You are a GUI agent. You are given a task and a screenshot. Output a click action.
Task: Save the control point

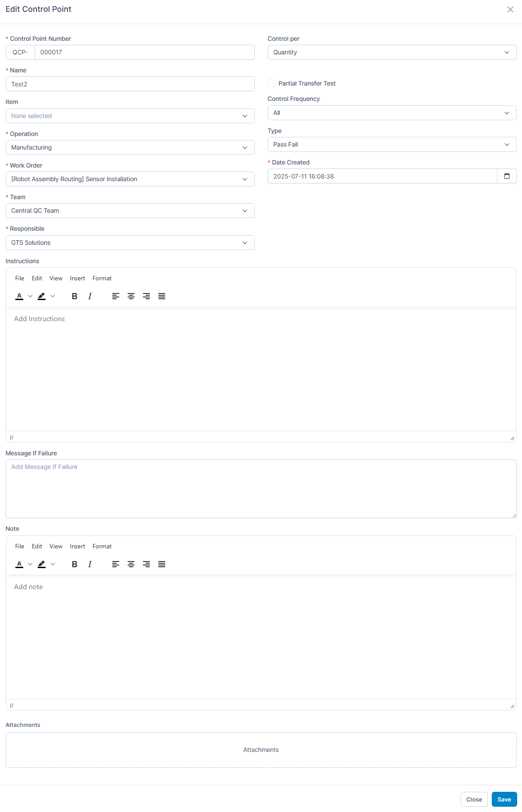[x=504, y=799]
